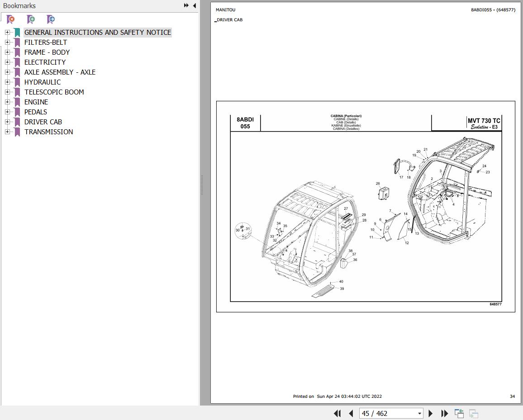Advance to the next page

pos(431,413)
